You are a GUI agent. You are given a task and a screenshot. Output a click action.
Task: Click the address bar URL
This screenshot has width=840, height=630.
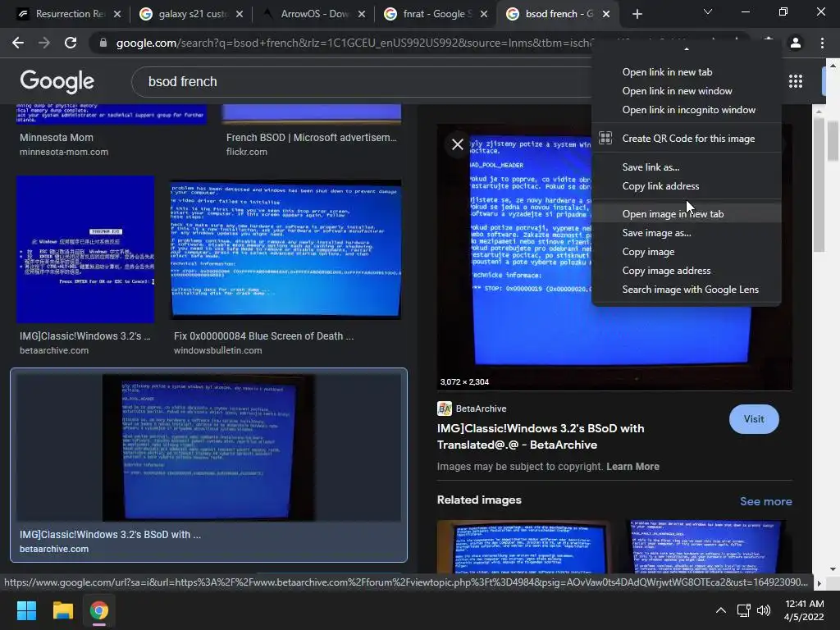tap(354, 43)
